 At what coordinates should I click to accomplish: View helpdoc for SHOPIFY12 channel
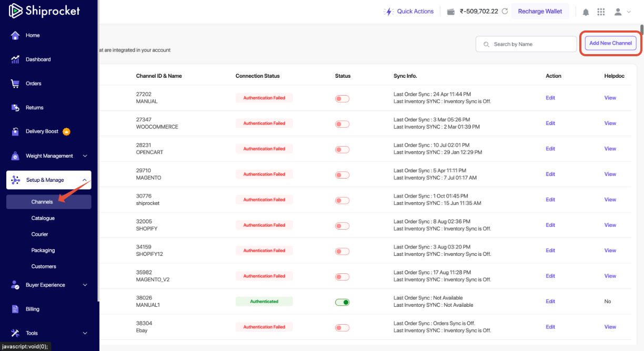610,251
